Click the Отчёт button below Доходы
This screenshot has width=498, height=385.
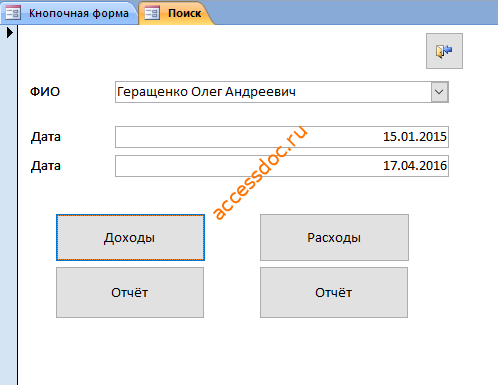point(130,292)
